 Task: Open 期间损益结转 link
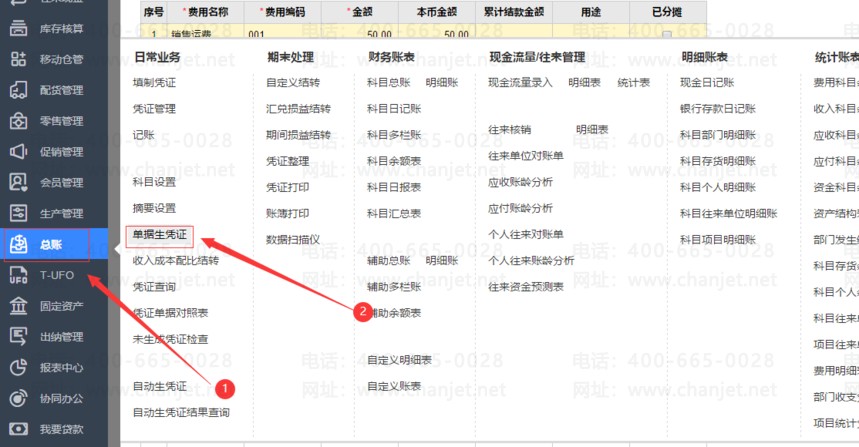[298, 135]
